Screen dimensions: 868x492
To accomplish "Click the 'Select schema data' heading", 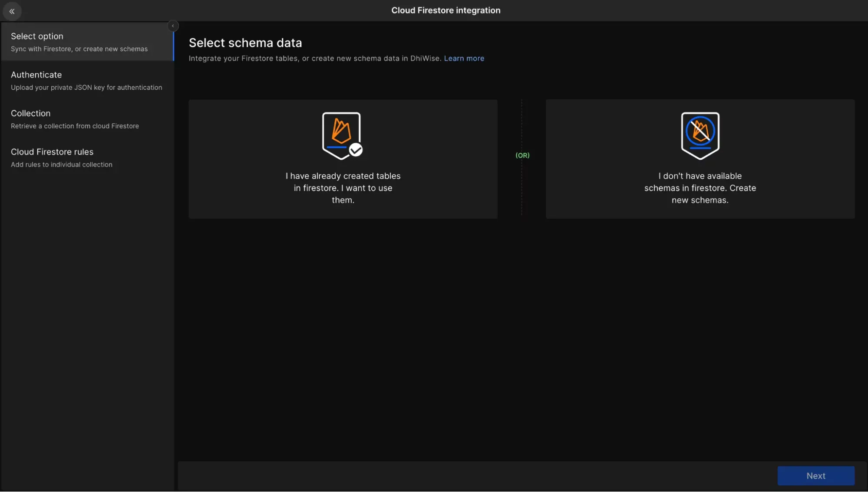I will [x=245, y=43].
